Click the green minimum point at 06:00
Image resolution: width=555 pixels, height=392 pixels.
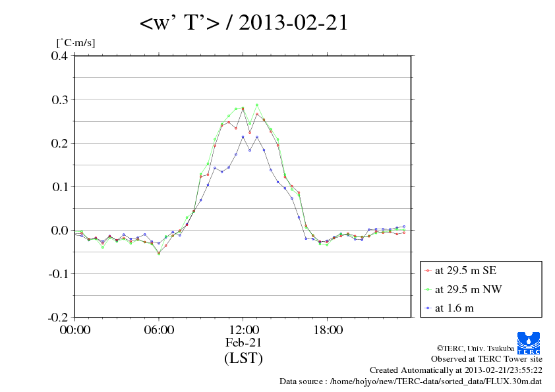tap(159, 254)
